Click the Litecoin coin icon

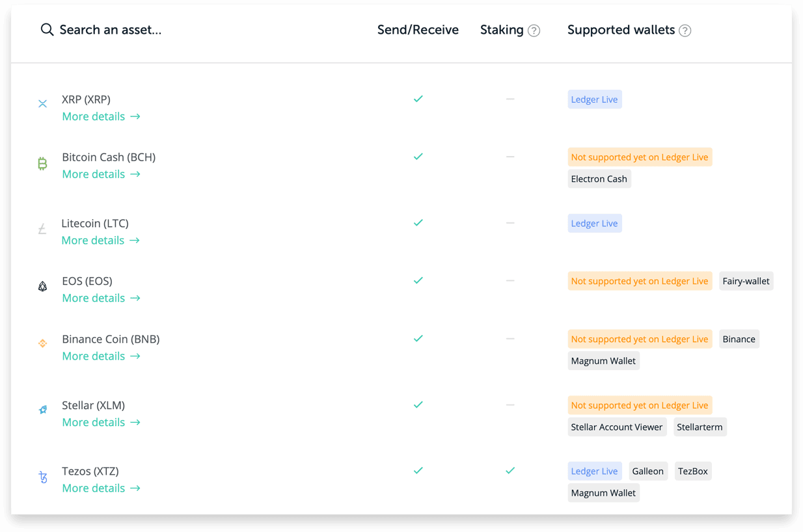42,229
